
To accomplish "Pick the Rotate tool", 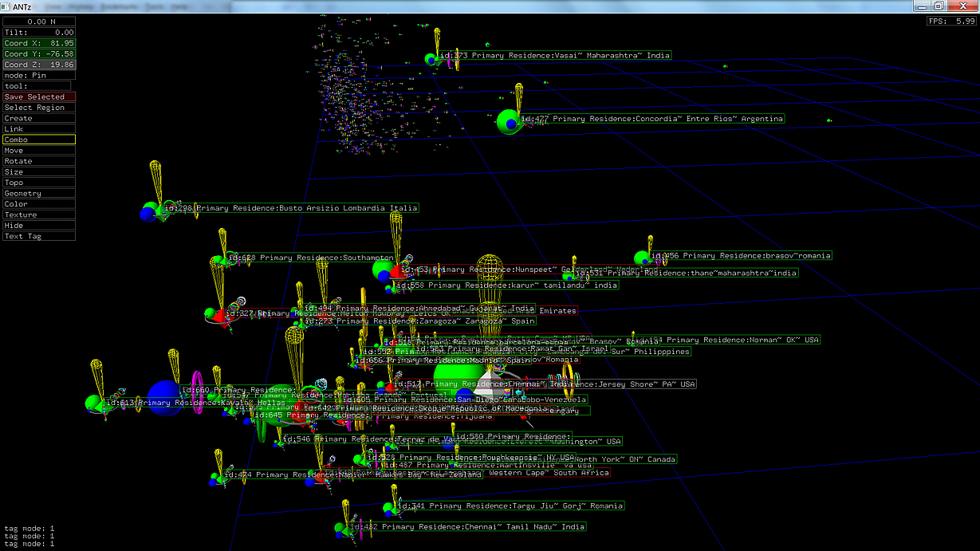I will point(38,161).
